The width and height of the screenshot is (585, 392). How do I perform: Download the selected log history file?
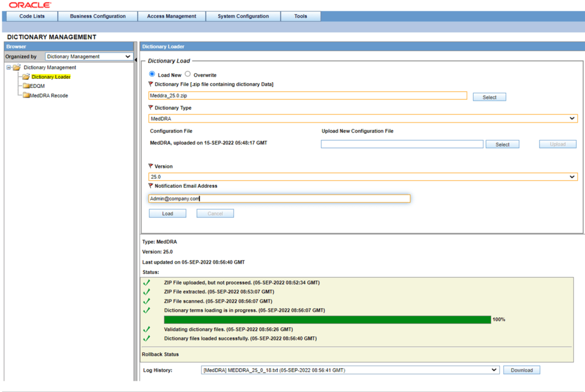521,370
